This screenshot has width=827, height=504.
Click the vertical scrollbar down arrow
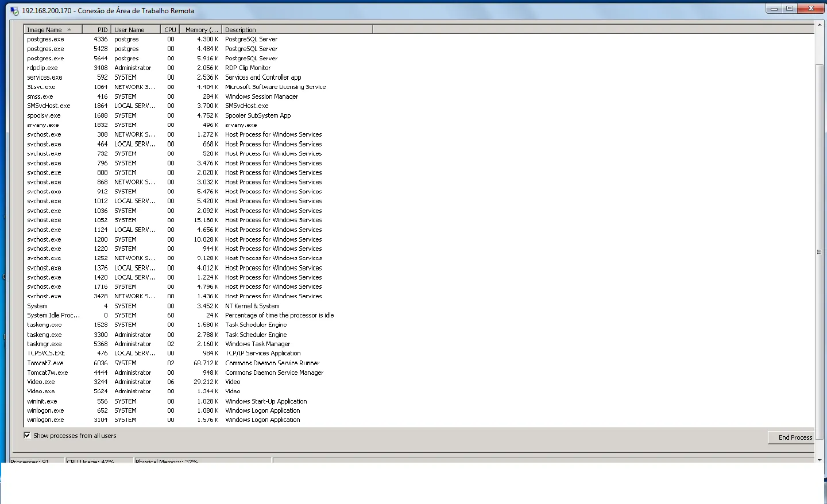[x=820, y=459]
